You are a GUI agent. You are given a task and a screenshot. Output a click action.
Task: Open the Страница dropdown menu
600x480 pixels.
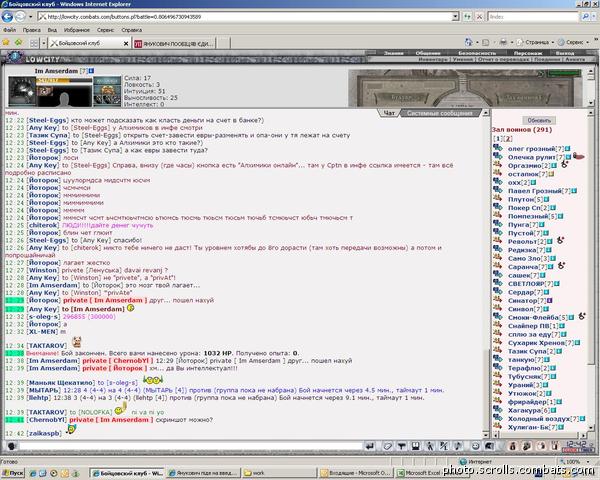tap(535, 42)
